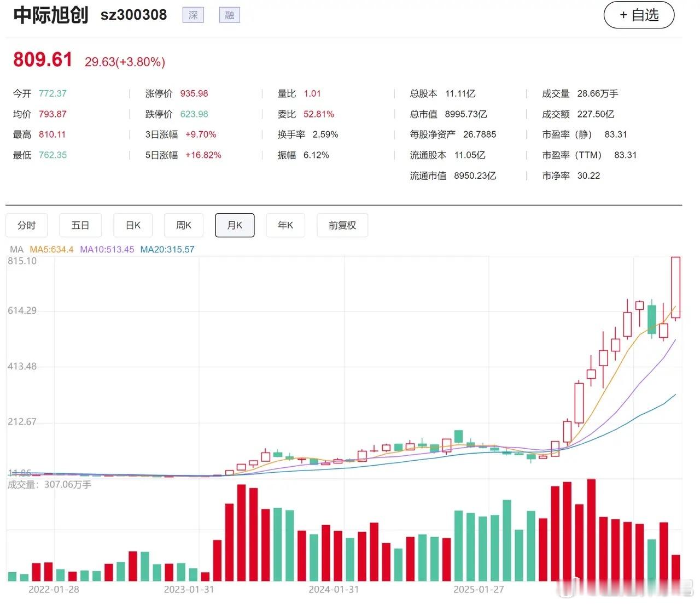Click the 2022-01-28 date axis label

[x=54, y=590]
